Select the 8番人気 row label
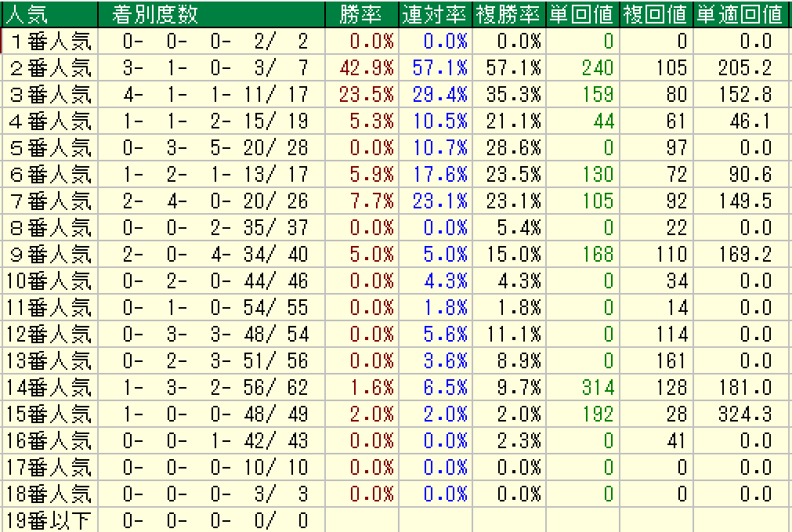This screenshot has height=532, width=792. click(x=50, y=228)
